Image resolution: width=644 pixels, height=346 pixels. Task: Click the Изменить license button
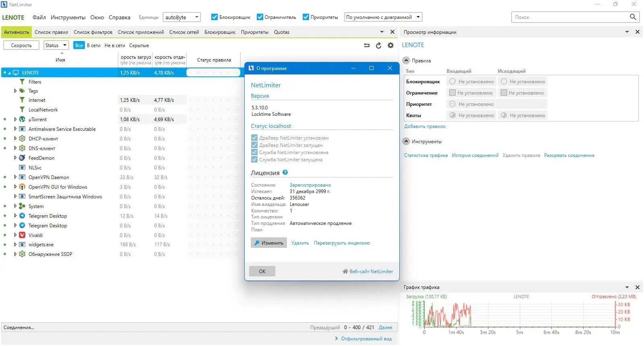(x=269, y=243)
